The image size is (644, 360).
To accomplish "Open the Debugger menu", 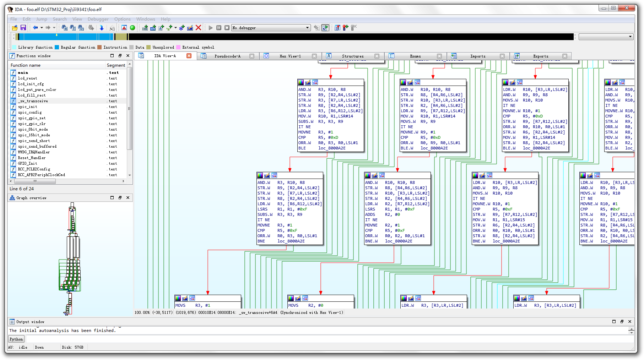I will pos(98,19).
